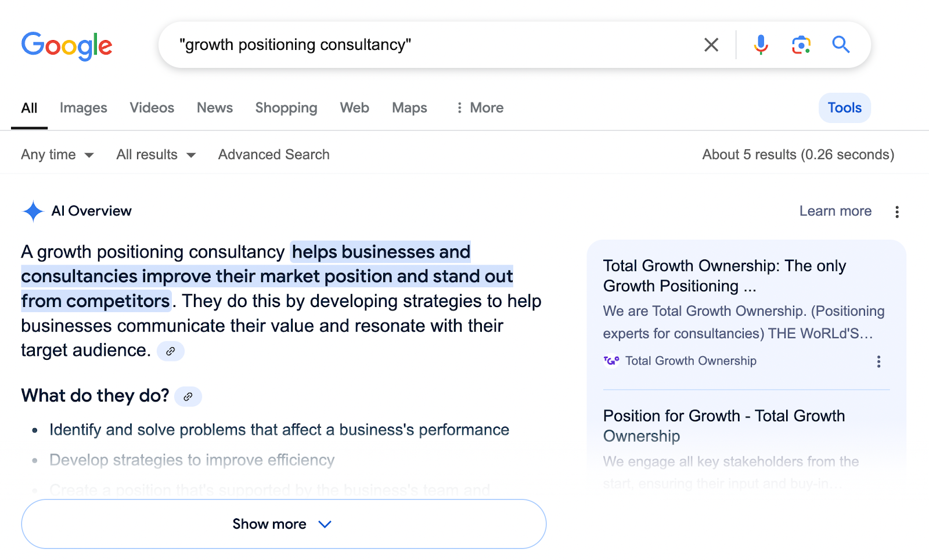Switch to the Maps tab
Viewport: 929px width, 560px height.
pyautogui.click(x=409, y=108)
